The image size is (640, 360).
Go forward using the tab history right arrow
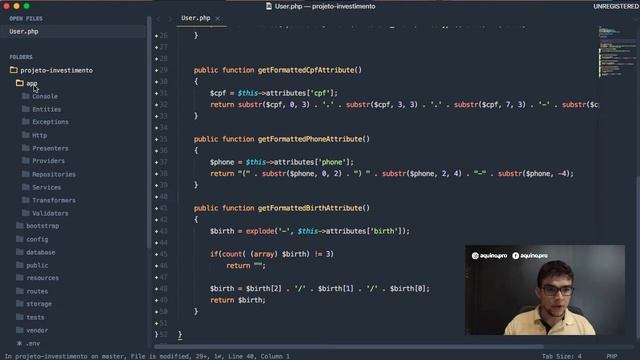click(x=169, y=18)
